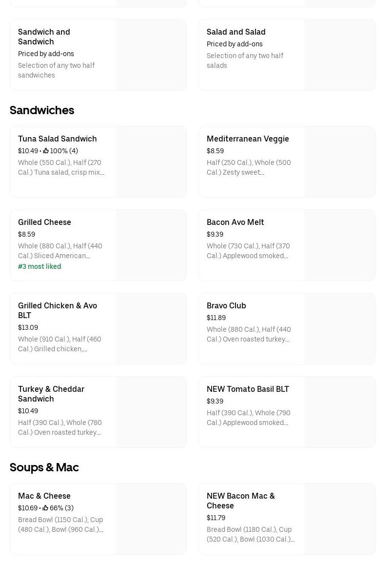Click the Soups & Mac section heading
The image size is (392, 565).
(44, 467)
